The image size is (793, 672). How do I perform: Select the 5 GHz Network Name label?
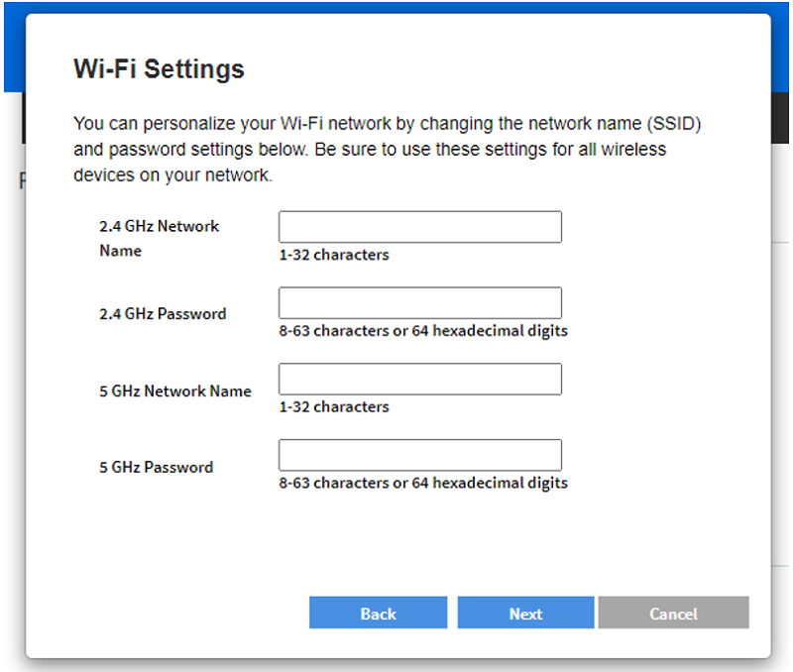click(x=175, y=391)
